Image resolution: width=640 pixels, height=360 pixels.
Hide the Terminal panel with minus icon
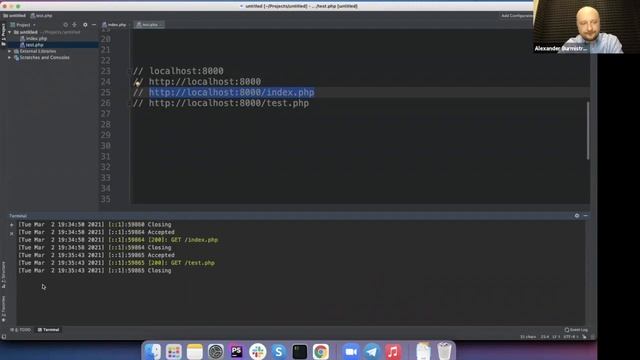click(586, 216)
